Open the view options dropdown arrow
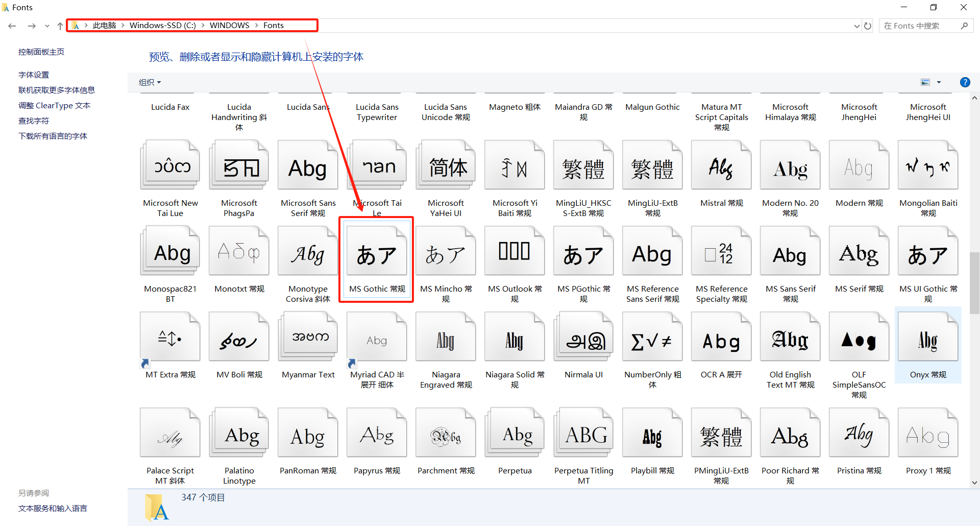The height and width of the screenshot is (526, 980). click(939, 82)
